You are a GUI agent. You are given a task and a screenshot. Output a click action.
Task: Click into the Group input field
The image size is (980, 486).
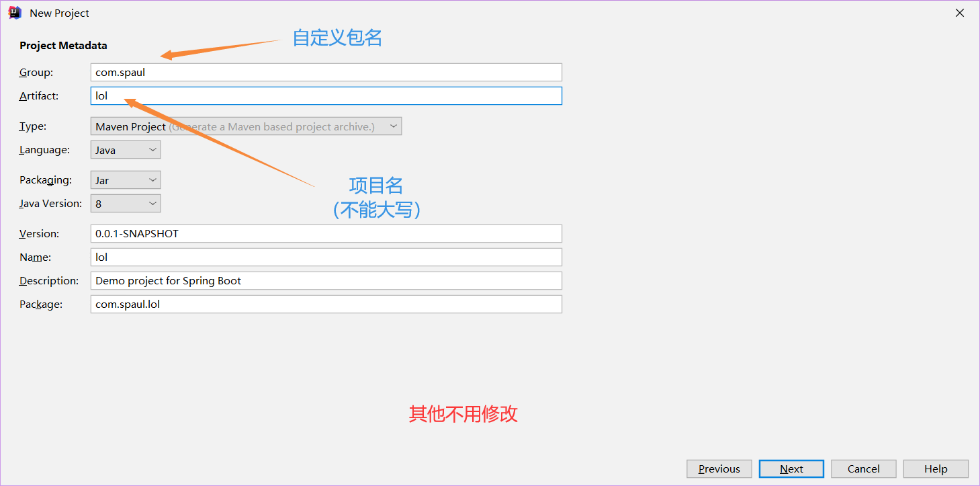[326, 73]
